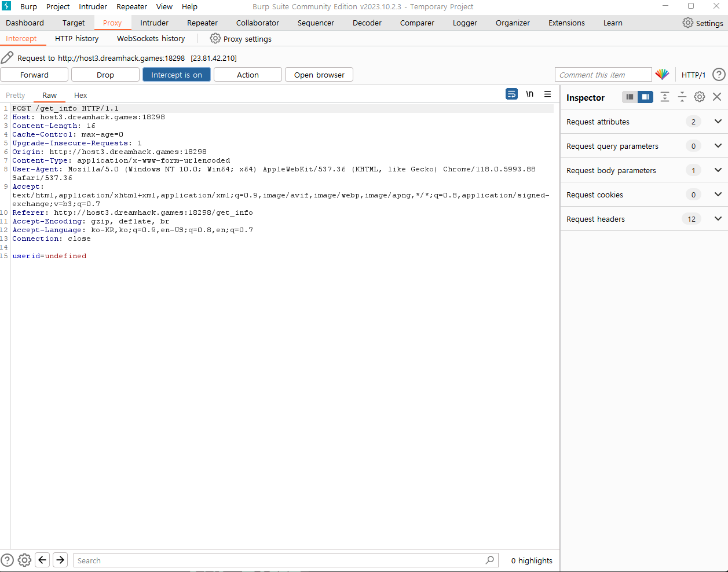728x572 pixels.
Task: Click the Content-Length: 16 header line
Action: coord(54,126)
